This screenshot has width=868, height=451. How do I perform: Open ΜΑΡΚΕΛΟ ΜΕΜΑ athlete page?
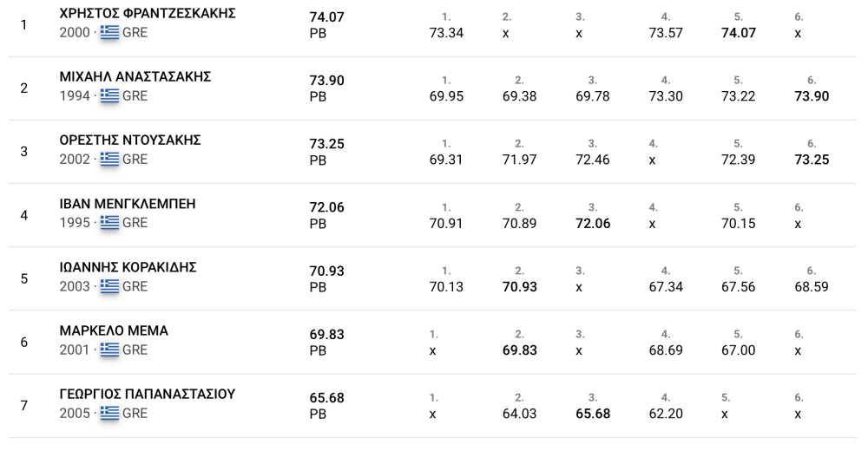(114, 330)
